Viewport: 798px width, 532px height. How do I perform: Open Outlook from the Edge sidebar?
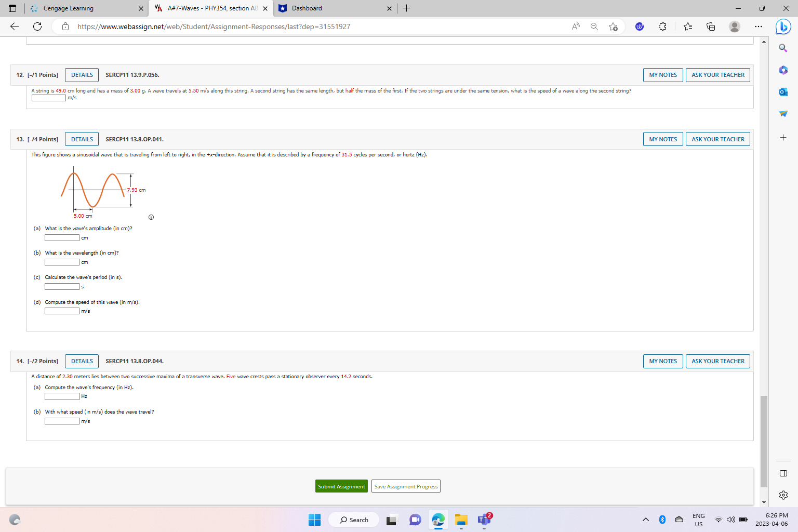(x=783, y=92)
